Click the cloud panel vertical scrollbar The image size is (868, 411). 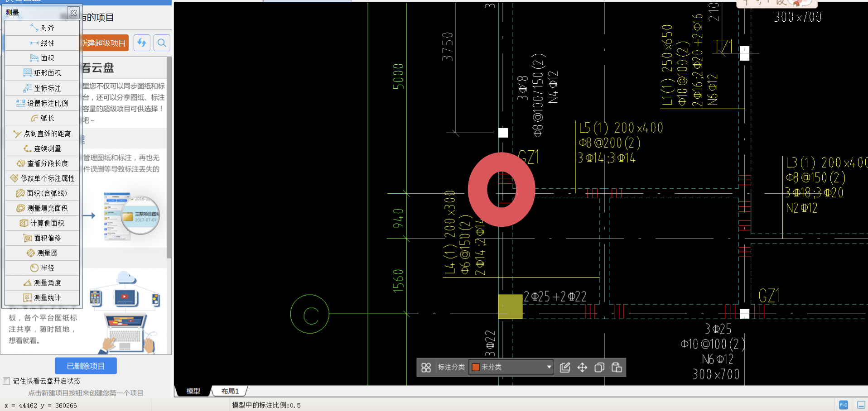pyautogui.click(x=169, y=158)
